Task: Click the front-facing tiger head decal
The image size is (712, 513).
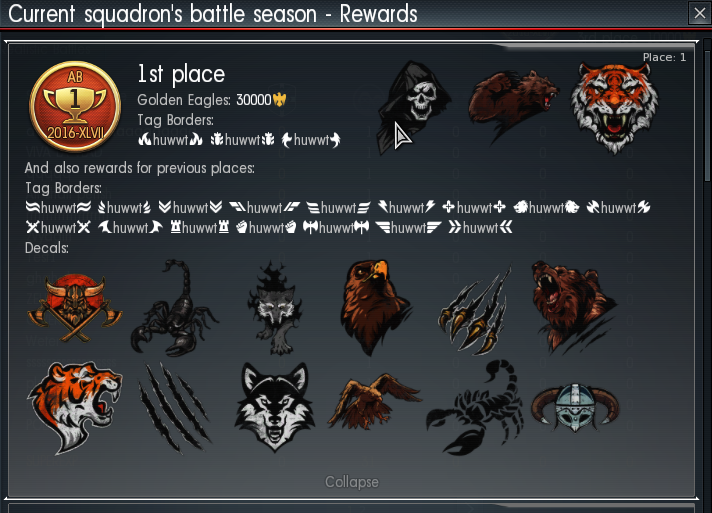Action: (x=614, y=108)
